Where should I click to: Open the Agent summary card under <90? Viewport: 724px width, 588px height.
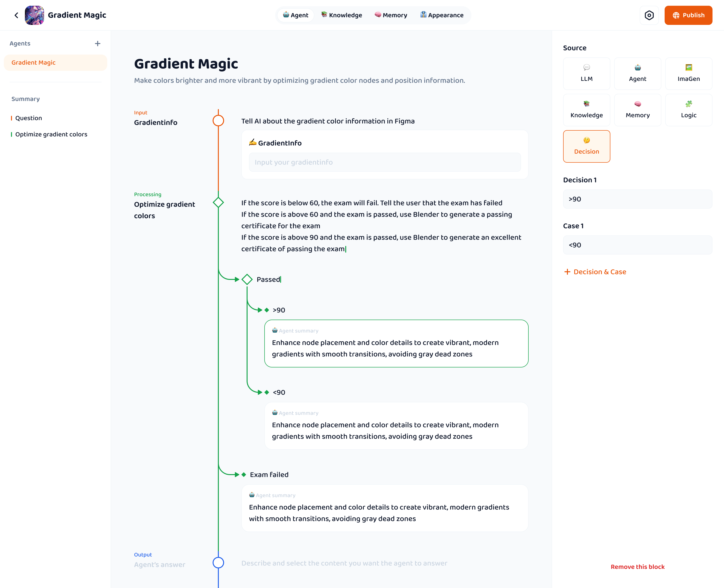point(396,426)
